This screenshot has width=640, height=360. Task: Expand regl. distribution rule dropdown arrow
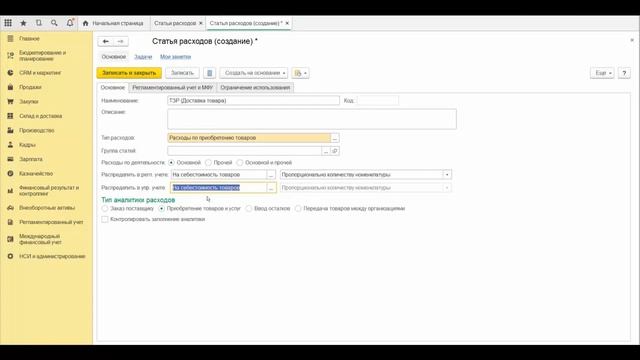(x=447, y=175)
